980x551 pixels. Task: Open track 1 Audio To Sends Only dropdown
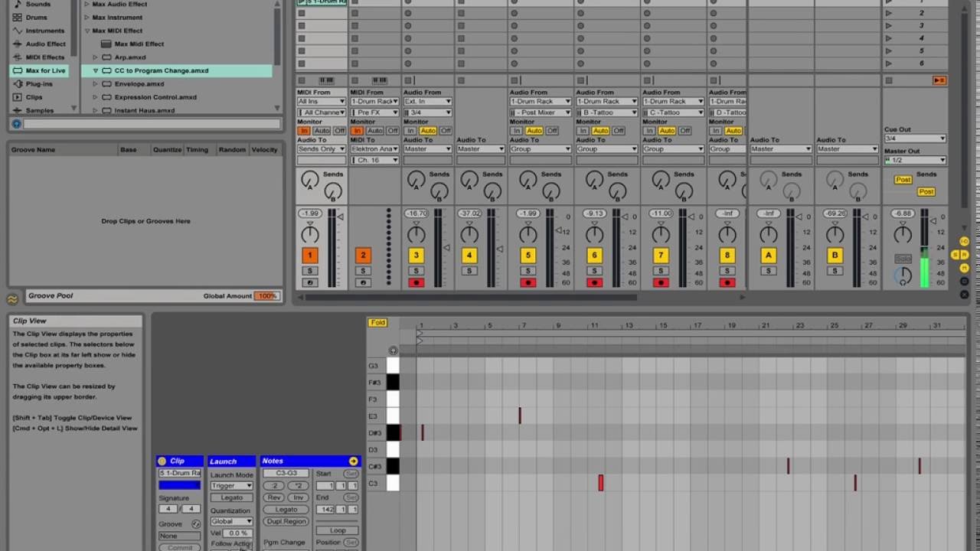pos(322,149)
